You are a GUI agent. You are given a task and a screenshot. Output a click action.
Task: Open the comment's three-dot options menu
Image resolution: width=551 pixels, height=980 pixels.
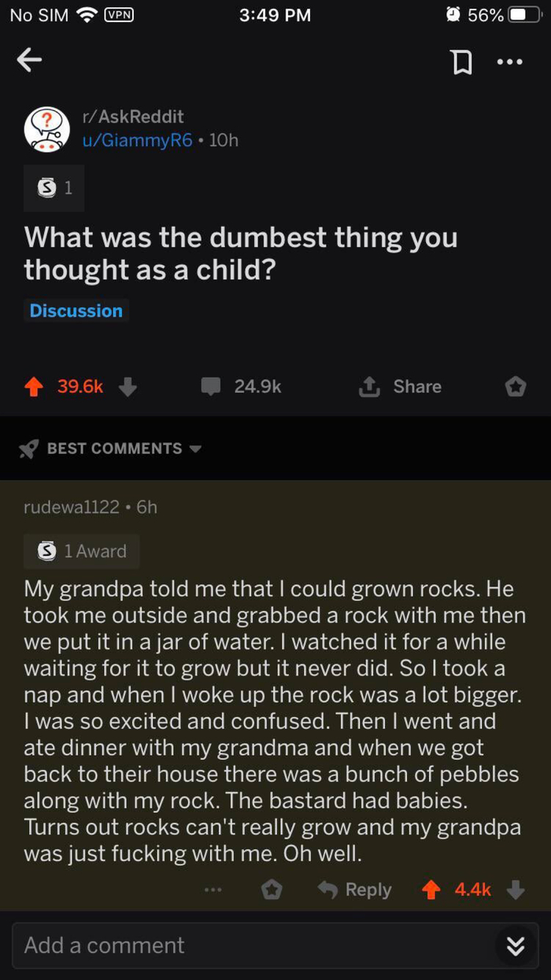[213, 889]
